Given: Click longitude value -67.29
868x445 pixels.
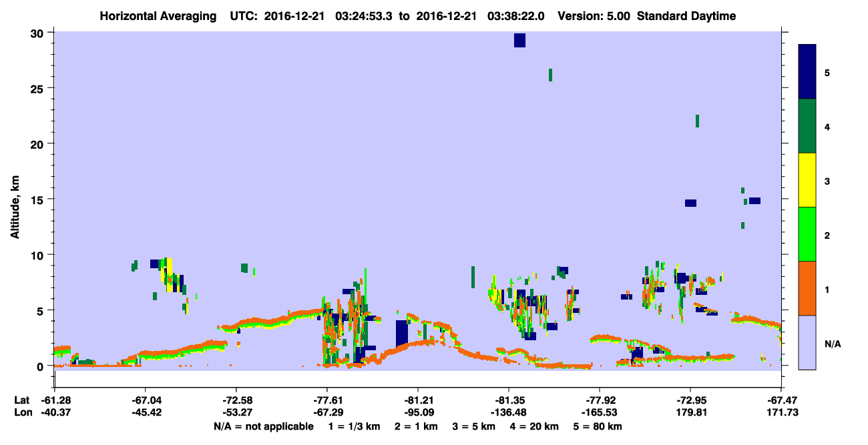Looking at the screenshot, I should click(327, 412).
